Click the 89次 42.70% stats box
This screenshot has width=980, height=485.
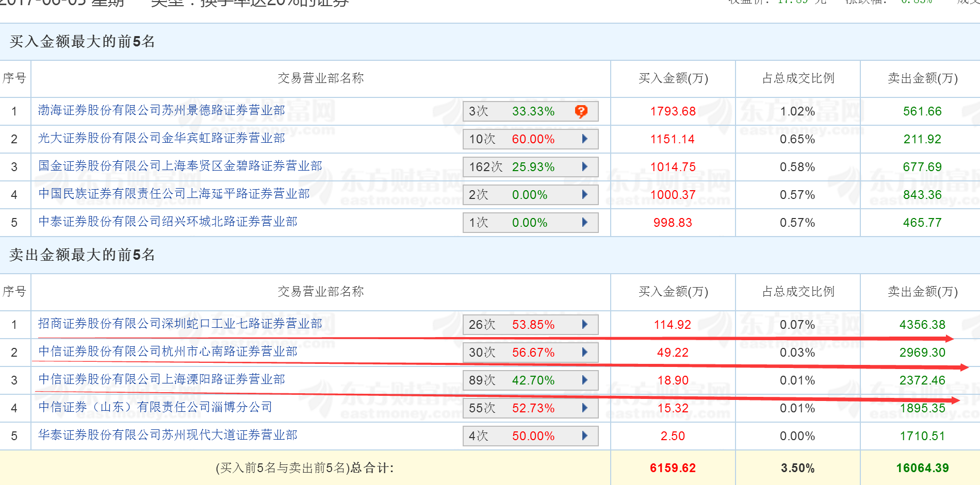[531, 380]
